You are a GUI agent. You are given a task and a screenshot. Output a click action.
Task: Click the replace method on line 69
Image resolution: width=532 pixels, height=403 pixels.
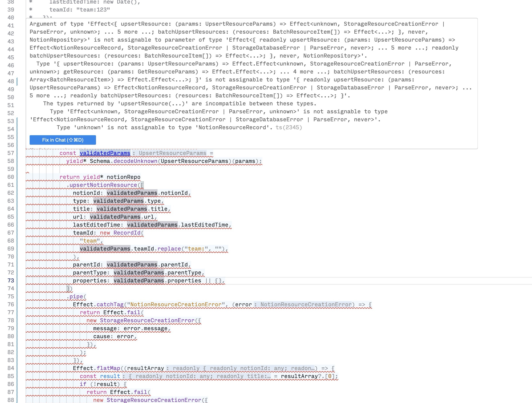pyautogui.click(x=169, y=249)
